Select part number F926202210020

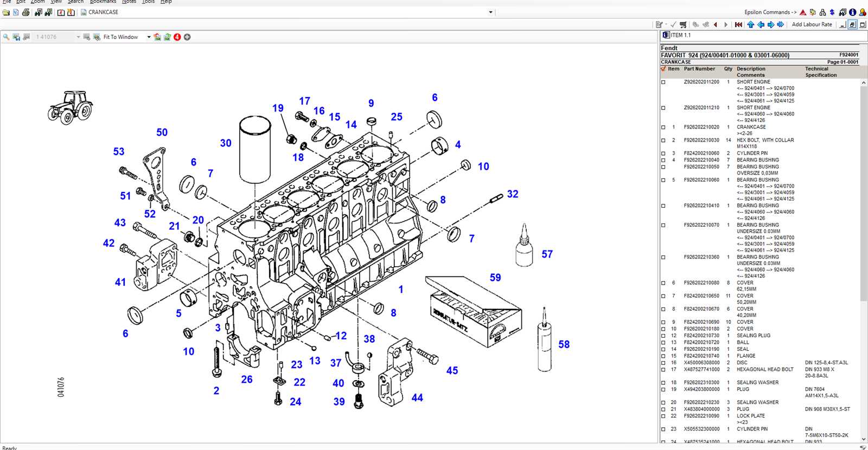pos(701,127)
